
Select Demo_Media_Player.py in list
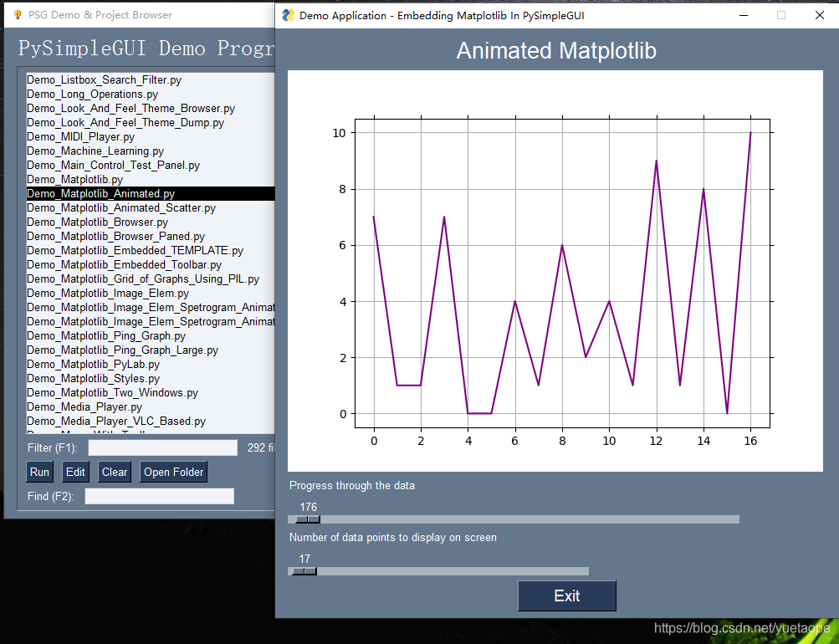(x=151, y=407)
